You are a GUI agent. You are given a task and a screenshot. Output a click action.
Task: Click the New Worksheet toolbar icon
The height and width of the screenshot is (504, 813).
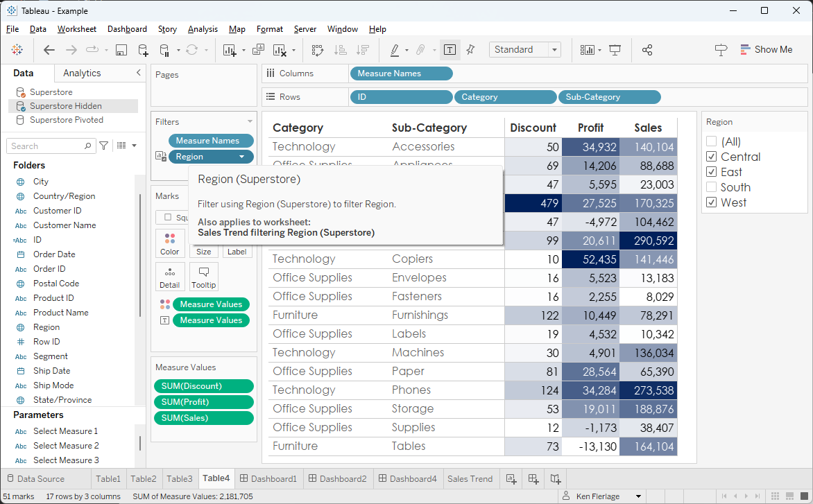(x=230, y=50)
